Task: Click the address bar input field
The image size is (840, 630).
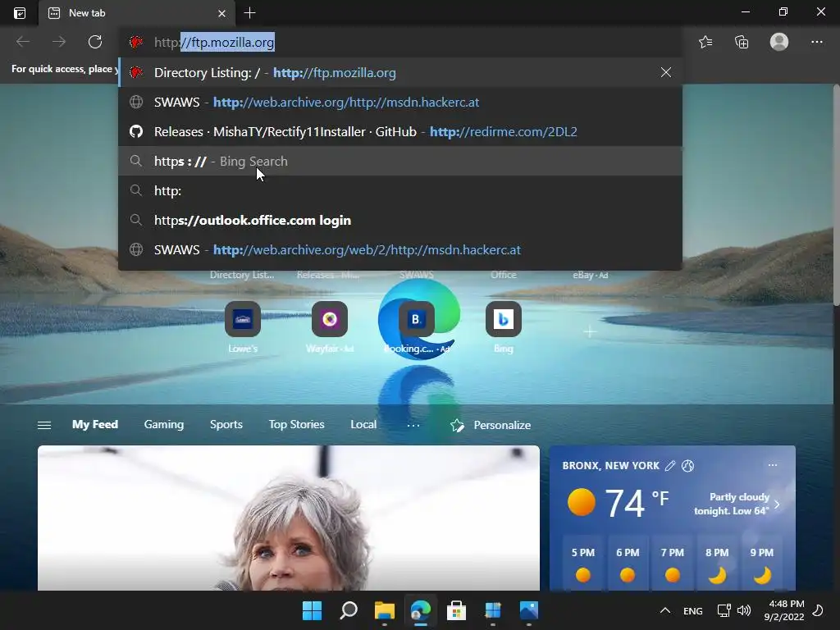Action: point(400,43)
